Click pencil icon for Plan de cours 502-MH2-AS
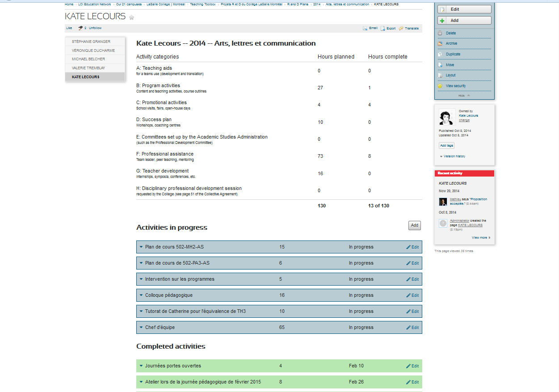 [x=408, y=247]
